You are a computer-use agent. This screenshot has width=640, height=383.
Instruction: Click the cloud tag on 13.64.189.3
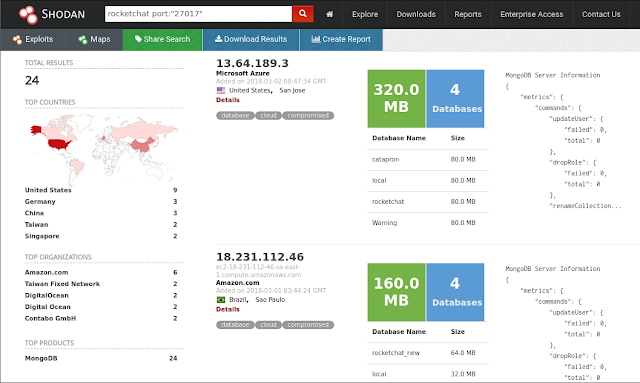click(268, 116)
